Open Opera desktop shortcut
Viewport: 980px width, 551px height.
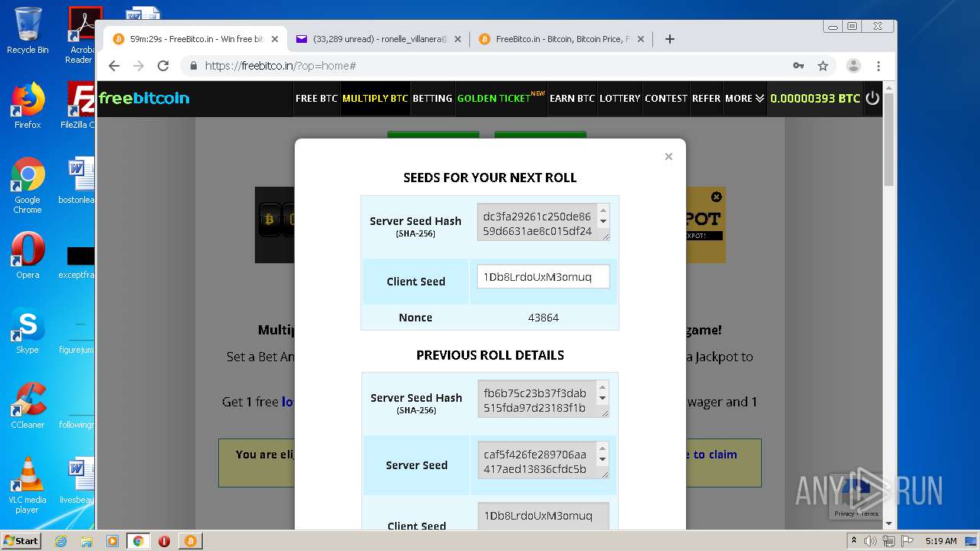point(28,256)
